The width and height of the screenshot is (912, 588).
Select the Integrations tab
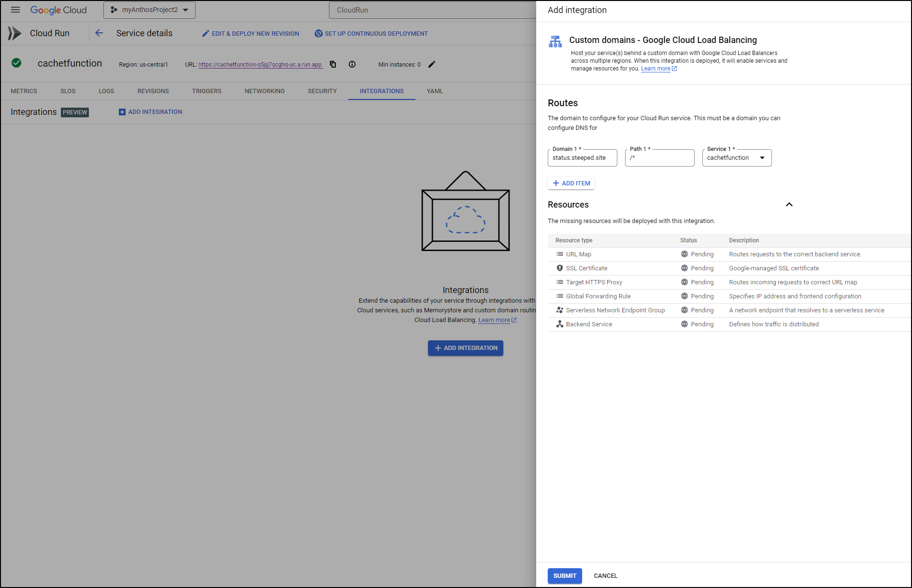coord(382,91)
